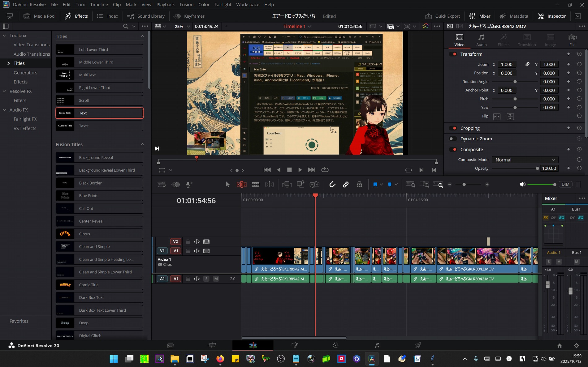Open the Deliver page rocket icon
Viewport: 588px width, 367px height.
418,345
